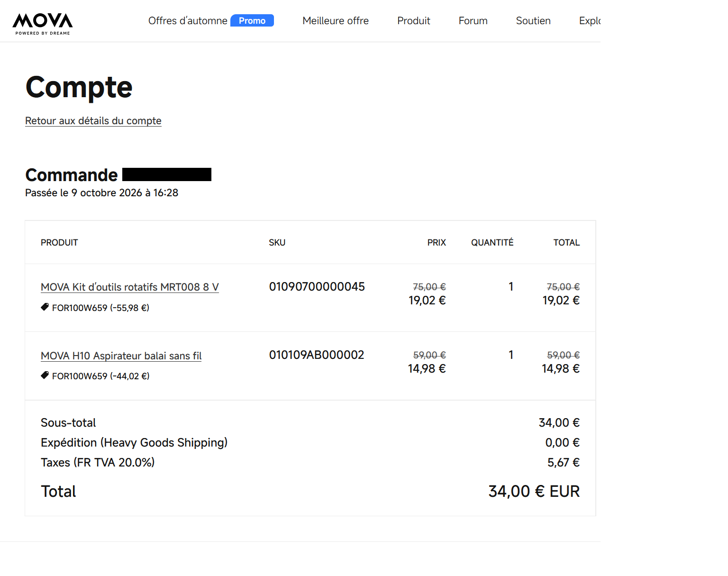Click the QUANTITÉ column header
The height and width of the screenshot is (576, 728).
click(x=492, y=243)
